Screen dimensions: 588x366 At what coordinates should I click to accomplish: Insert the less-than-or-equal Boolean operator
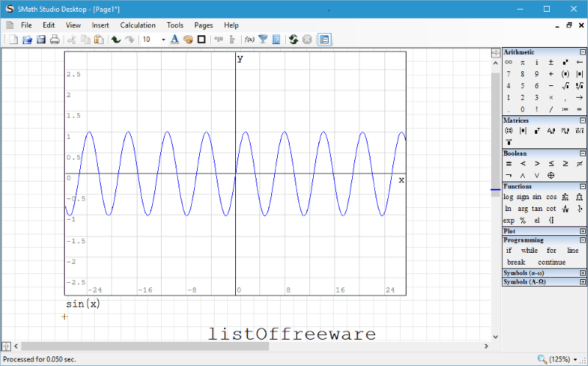coord(551,163)
